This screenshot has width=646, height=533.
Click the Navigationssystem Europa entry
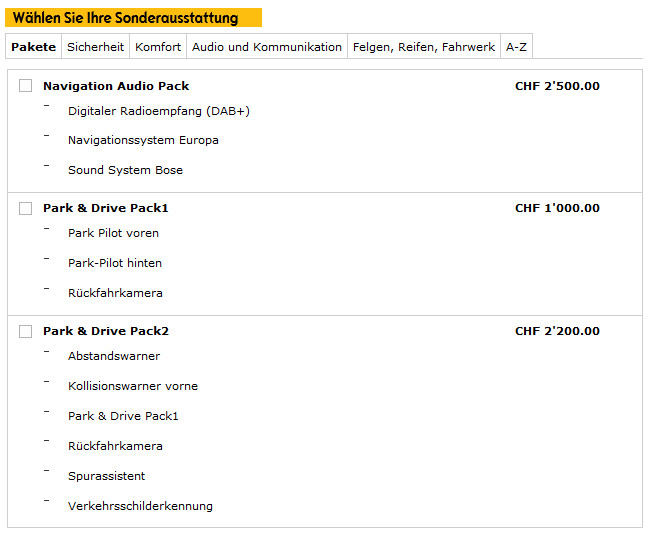143,140
